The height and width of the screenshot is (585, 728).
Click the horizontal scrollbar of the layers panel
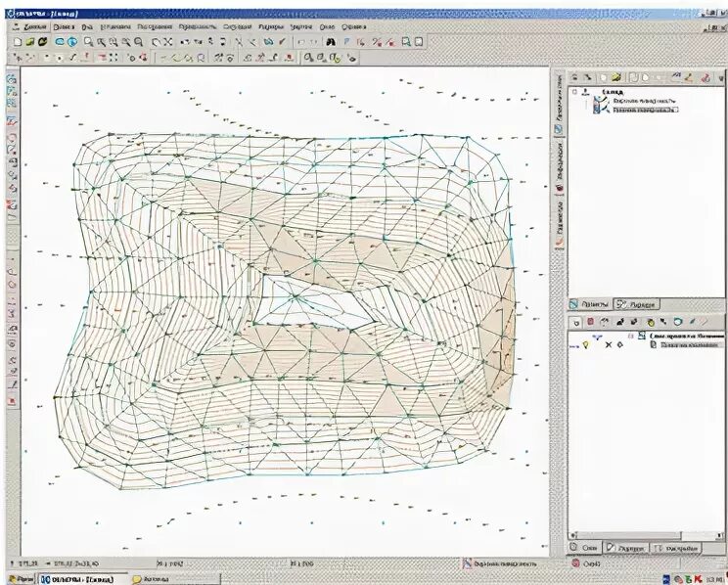tap(646, 535)
